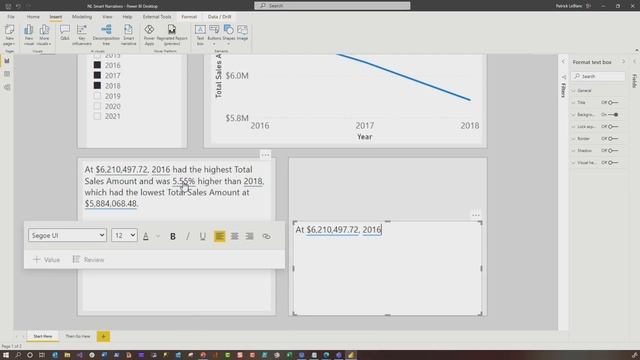Turn on the Border toggle
Screen dimensions: 640x360
[613, 139]
